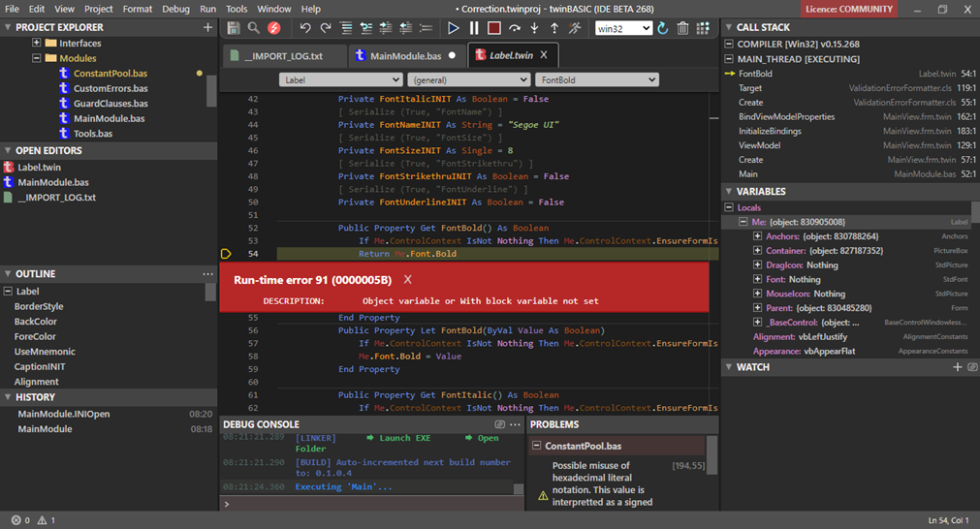Select BackColor in the Outline
980x529 pixels.
(x=36, y=321)
